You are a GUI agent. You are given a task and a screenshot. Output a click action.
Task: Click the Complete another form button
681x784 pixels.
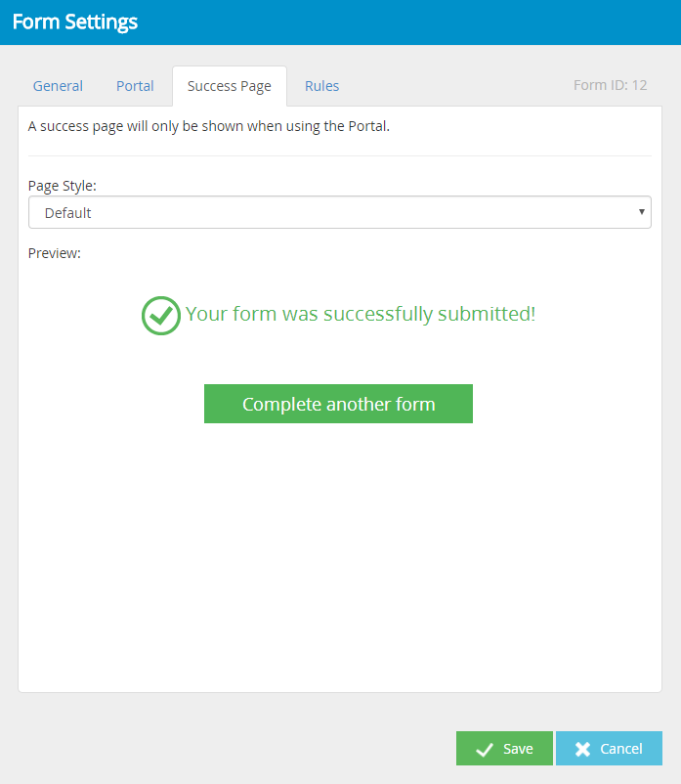pos(338,404)
